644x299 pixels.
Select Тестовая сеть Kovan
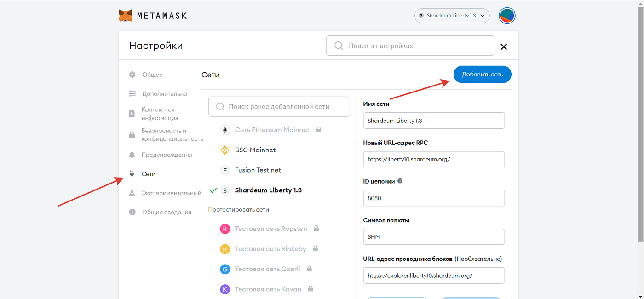coord(268,289)
